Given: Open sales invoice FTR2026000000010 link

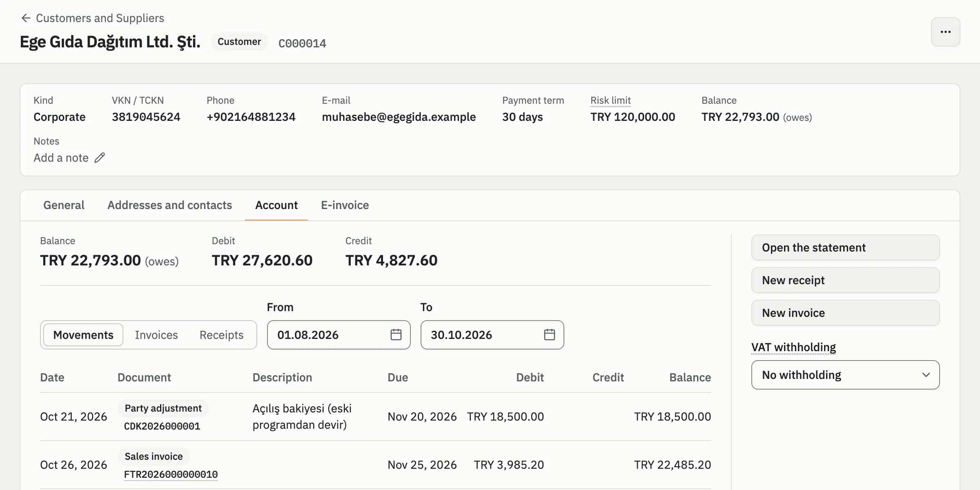Looking at the screenshot, I should coord(171,474).
